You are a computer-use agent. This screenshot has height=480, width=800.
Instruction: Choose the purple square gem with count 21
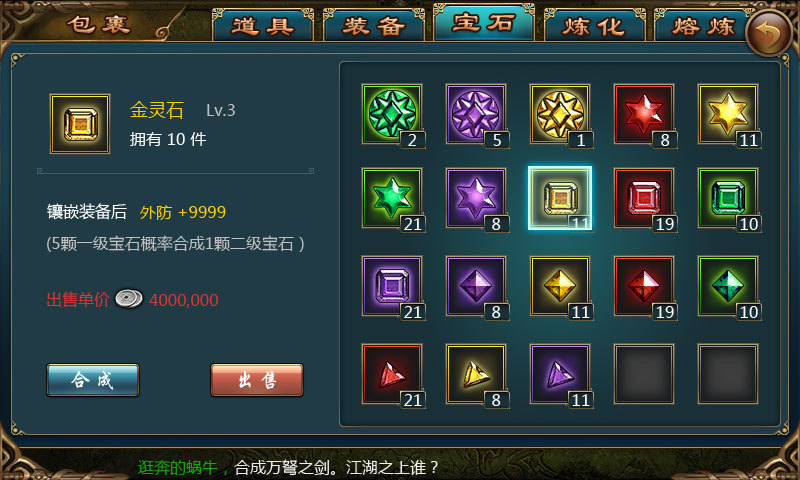click(392, 286)
